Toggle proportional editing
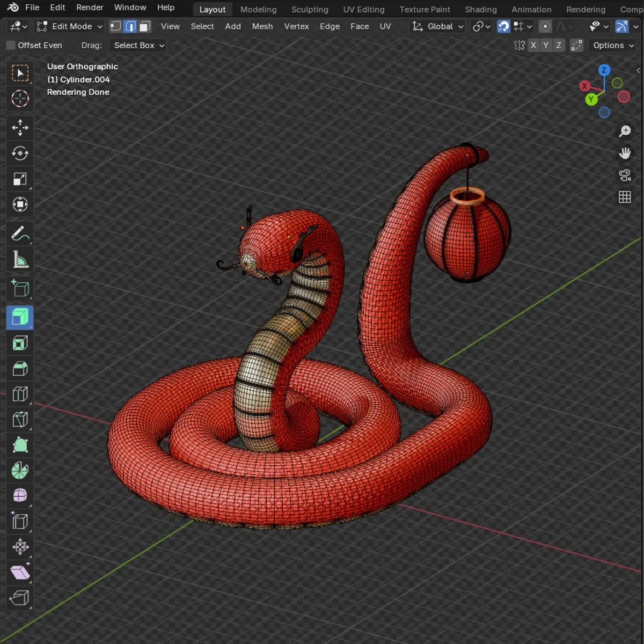 pos(545,26)
